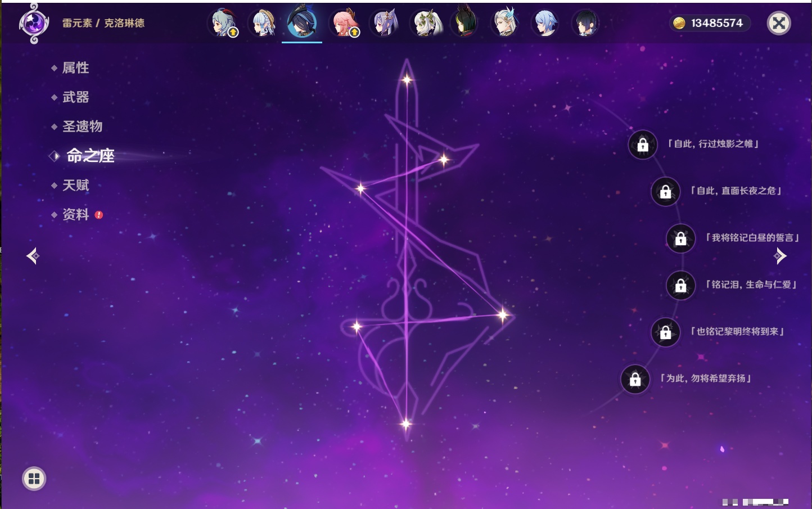The image size is (812, 509).
Task: Open locked constellation 「自此, 直面长夜之危」
Action: 665,191
